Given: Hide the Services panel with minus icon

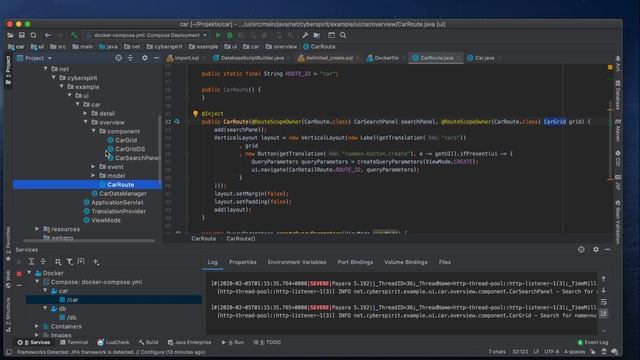Looking at the screenshot, I should point(607,249).
